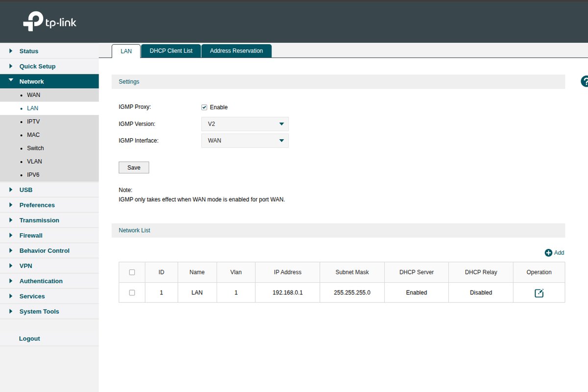
Task: Check the select-all checkbox in table header
Action: (x=132, y=272)
